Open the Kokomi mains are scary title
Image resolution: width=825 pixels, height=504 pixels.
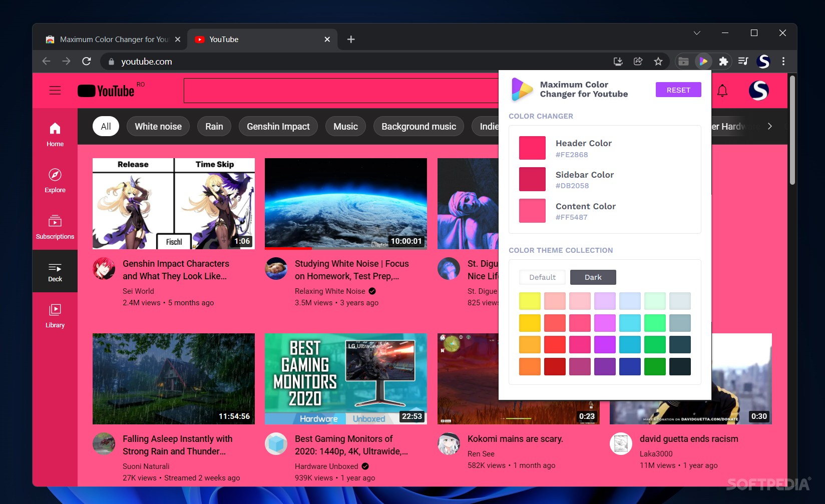pos(515,439)
